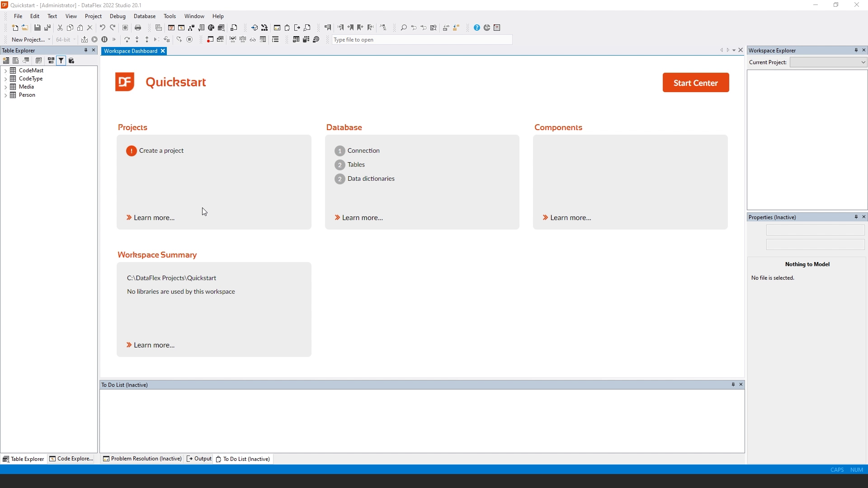Select the CodeMast table name
This screenshot has height=488, width=868.
(31, 70)
